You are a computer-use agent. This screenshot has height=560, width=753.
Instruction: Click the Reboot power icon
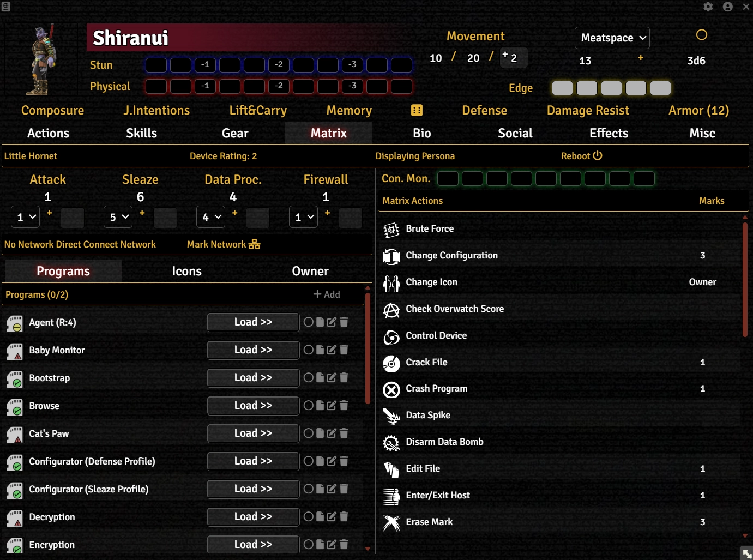tap(598, 156)
